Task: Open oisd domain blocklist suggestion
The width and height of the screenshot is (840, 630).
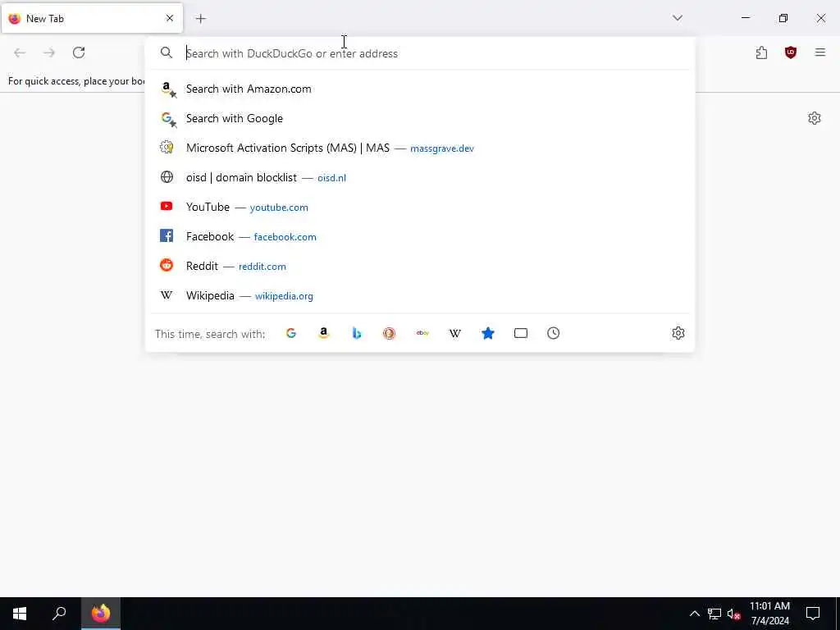Action: 420,177
